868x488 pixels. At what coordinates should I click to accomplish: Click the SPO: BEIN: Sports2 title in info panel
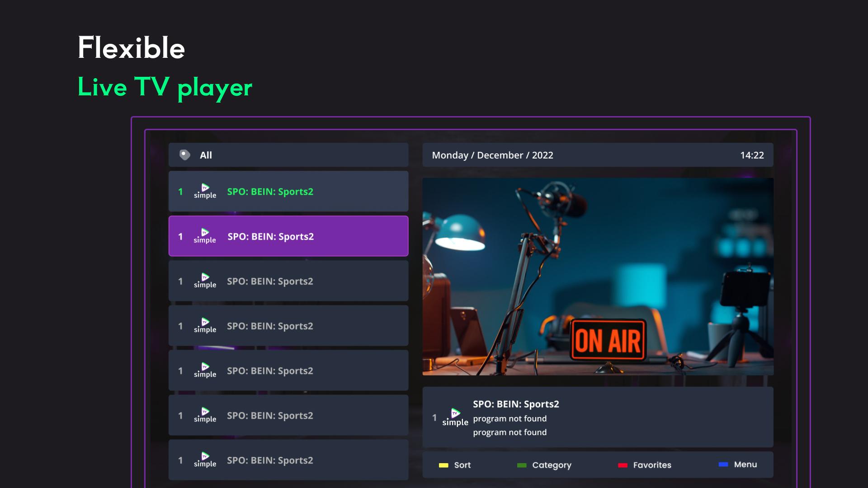pyautogui.click(x=516, y=404)
